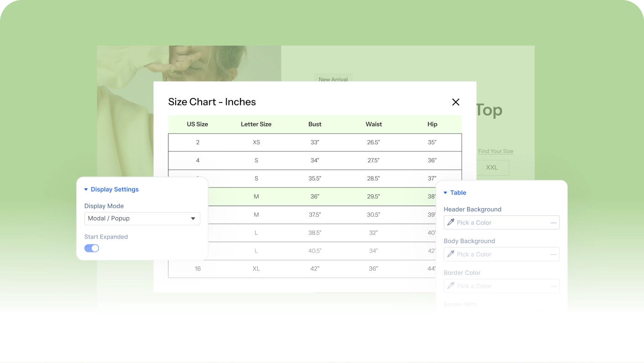Select the XXL size button

[x=492, y=167]
